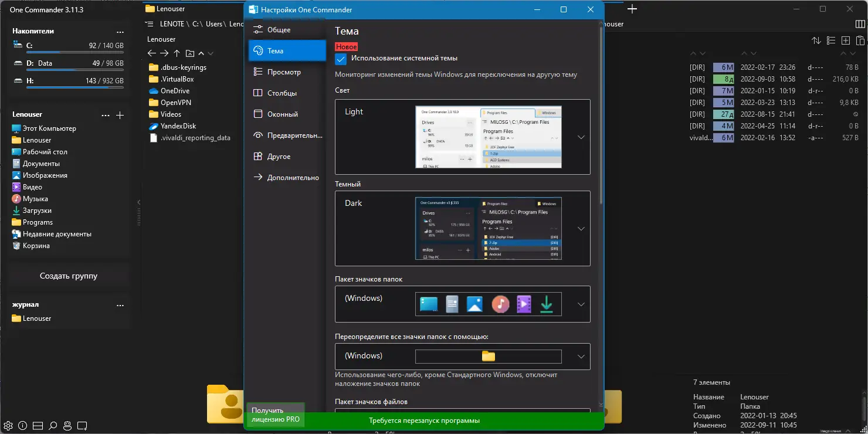868x434 pixels.
Task: Click the Получить лицензию PRO button
Action: (276, 415)
